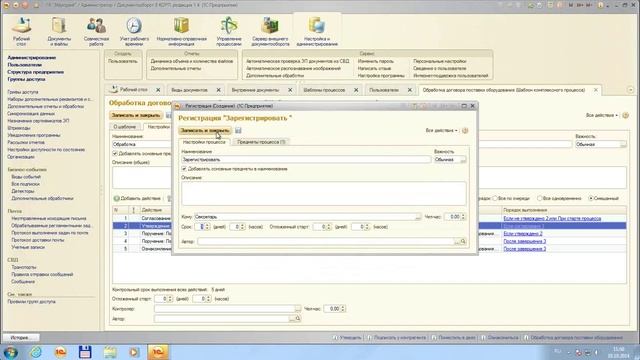The width and height of the screenshot is (640, 360).
Task: Open Группы доступа bold navigation item
Action: point(27,79)
